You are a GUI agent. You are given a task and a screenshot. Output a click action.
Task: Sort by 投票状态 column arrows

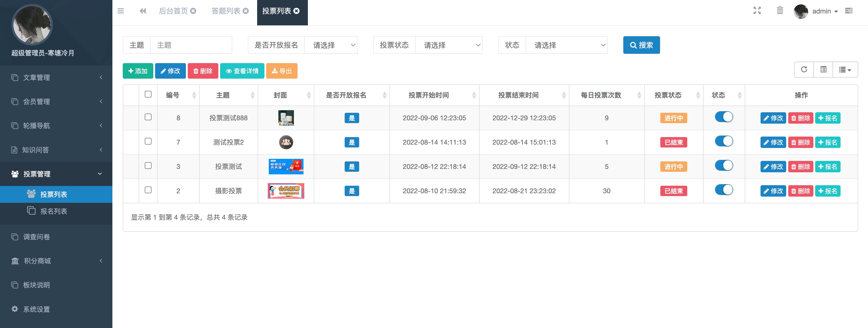tap(698, 95)
